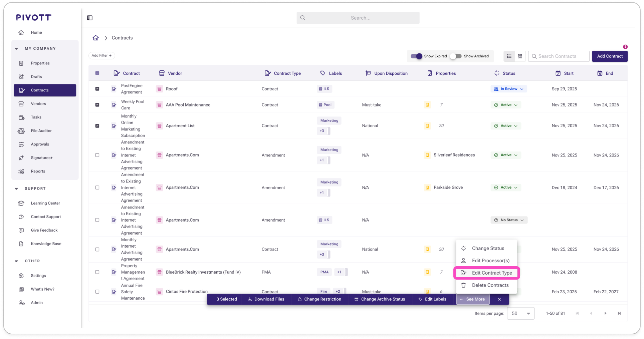The image size is (644, 339).
Task: Open contract icon for PostEngine Agreement row
Action: pos(114,89)
